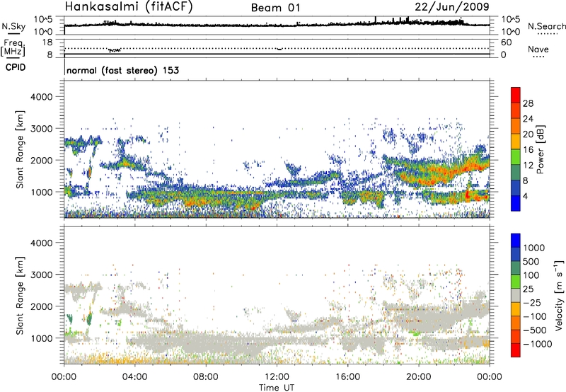This screenshot has width=566, height=392.
Task: Click the dotted line sample under Nave
Action: 538,57
